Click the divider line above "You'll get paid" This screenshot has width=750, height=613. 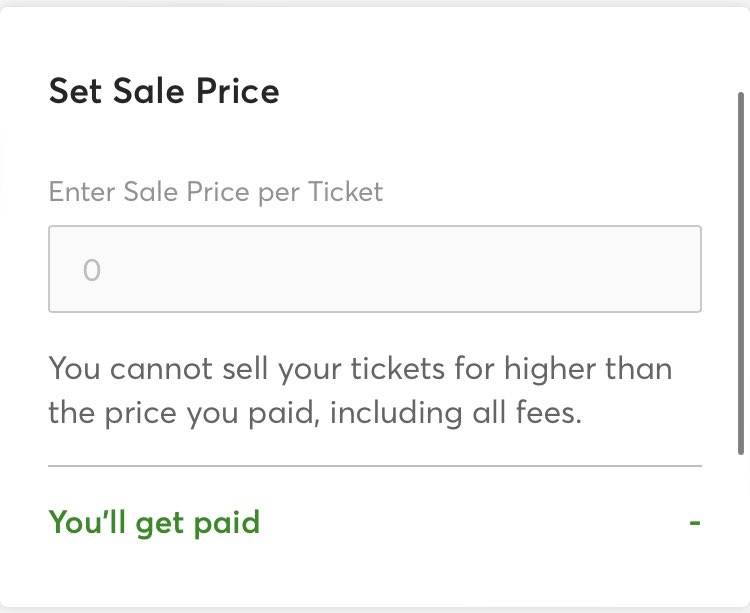click(375, 466)
